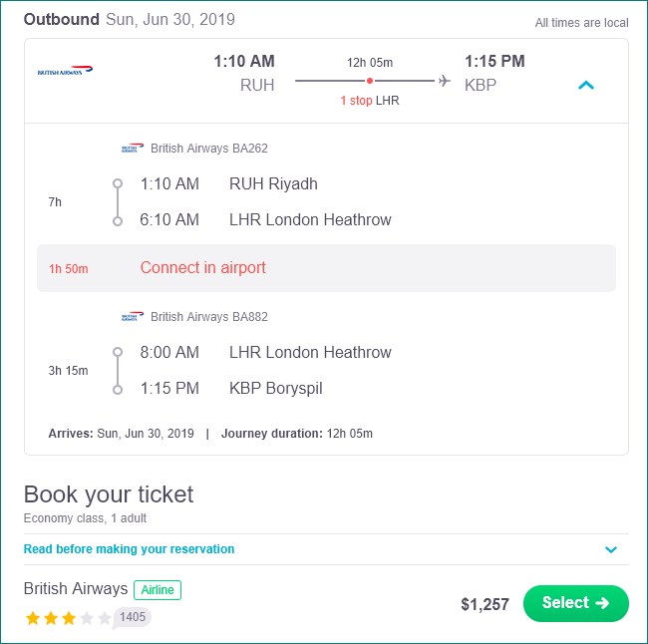Click the Airline badge next to British Airways
Image resolution: width=648 pixels, height=644 pixels.
(x=158, y=590)
